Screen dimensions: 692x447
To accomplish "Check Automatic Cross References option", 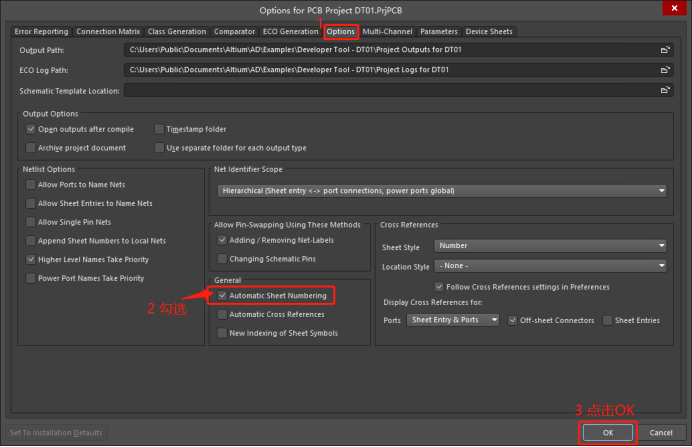I will pos(222,314).
